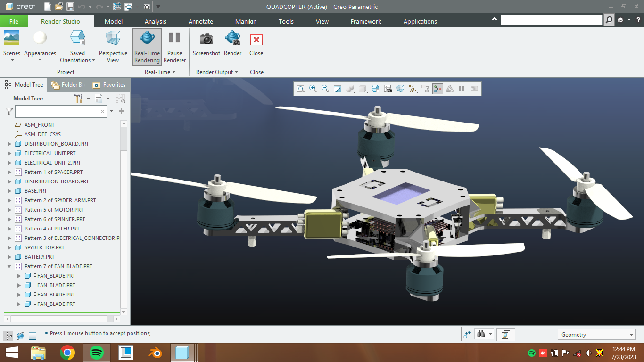
Task: Select SPYDER_TOP.PRT in the model tree
Action: pos(44,247)
